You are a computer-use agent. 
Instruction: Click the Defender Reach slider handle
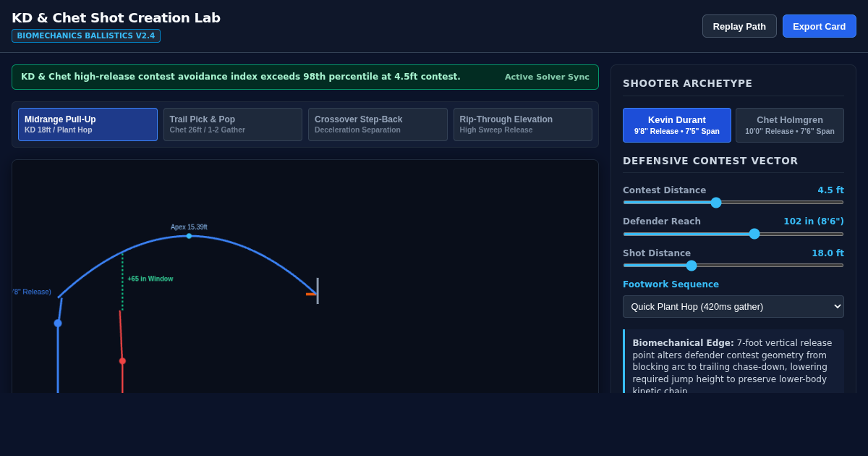click(x=754, y=234)
